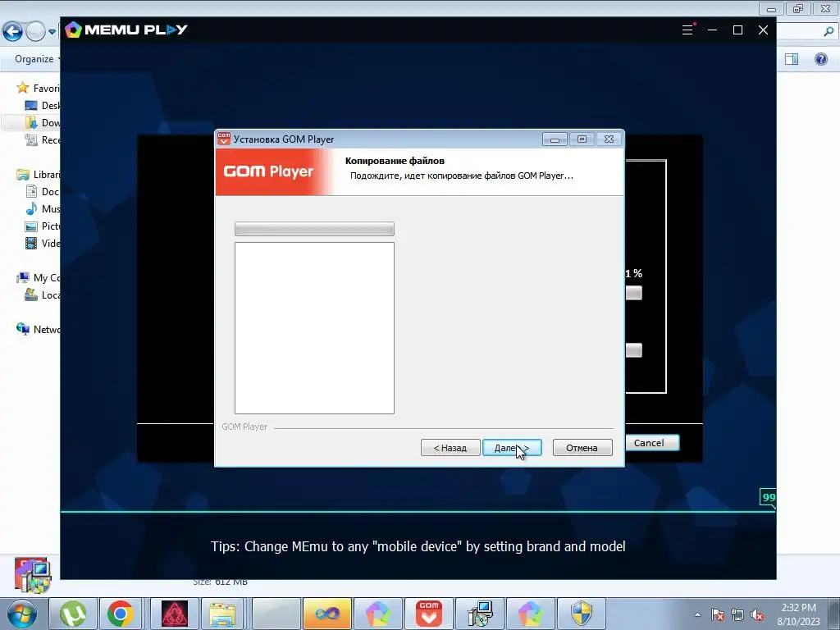Open Google Chrome from the taskbar
The height and width of the screenshot is (630, 840).
coord(120,614)
